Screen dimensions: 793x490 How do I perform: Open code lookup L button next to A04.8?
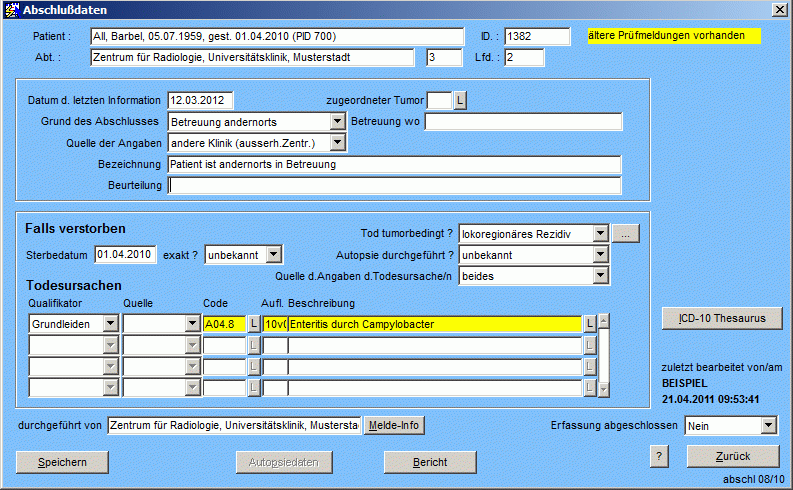coord(253,323)
